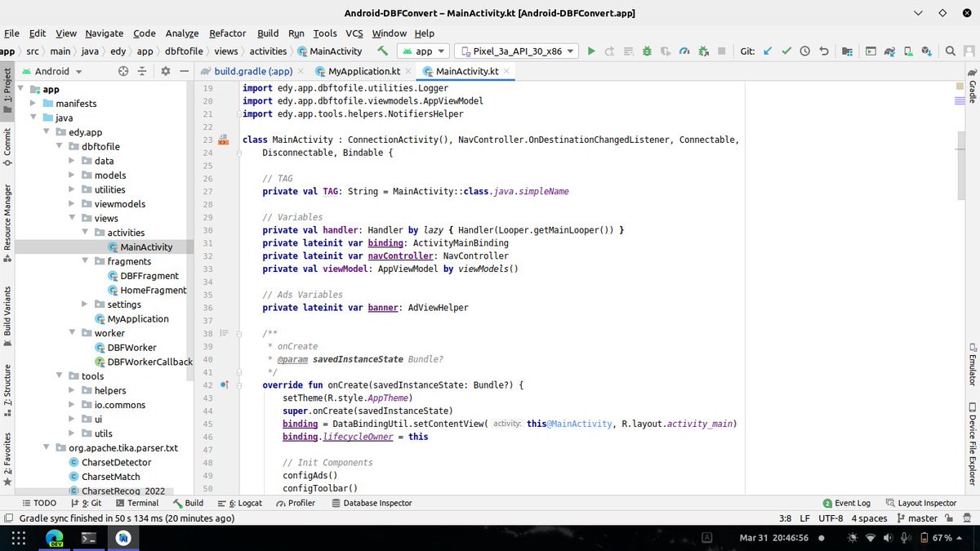This screenshot has width=980, height=551.
Task: Open the VCS menu
Action: point(354,33)
